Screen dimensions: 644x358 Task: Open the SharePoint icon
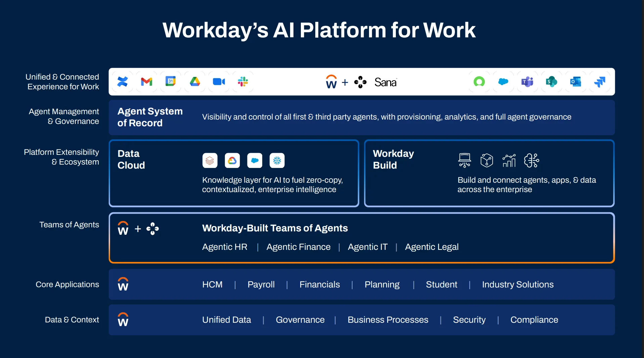551,82
